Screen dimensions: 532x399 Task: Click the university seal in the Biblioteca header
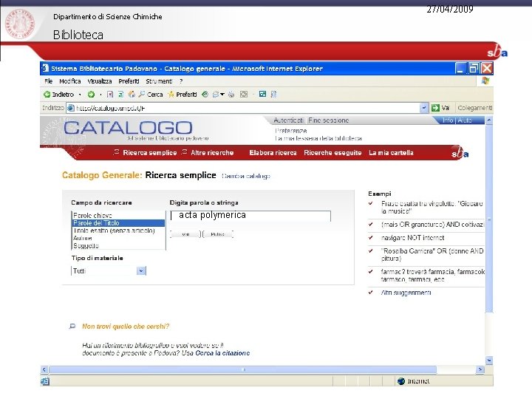coord(20,24)
